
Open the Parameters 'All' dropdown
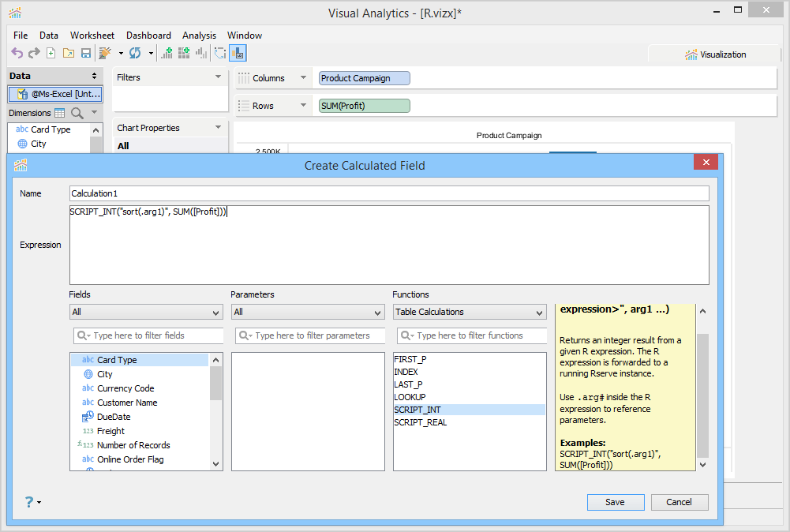tap(308, 312)
